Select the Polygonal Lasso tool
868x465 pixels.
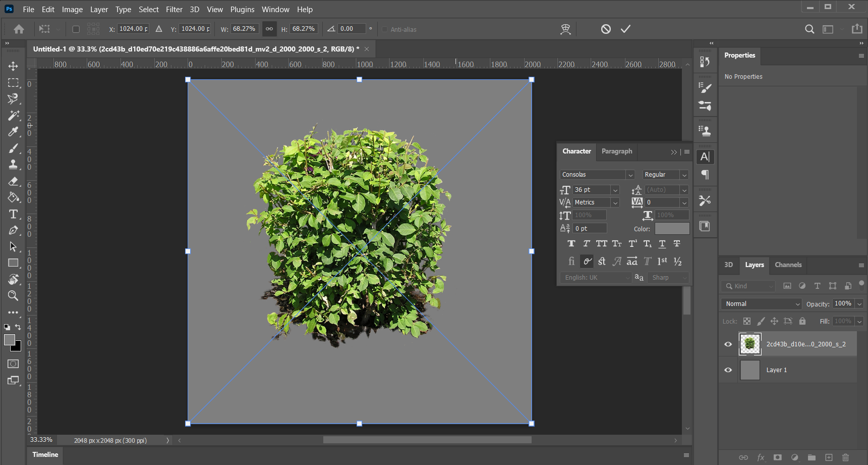point(13,99)
